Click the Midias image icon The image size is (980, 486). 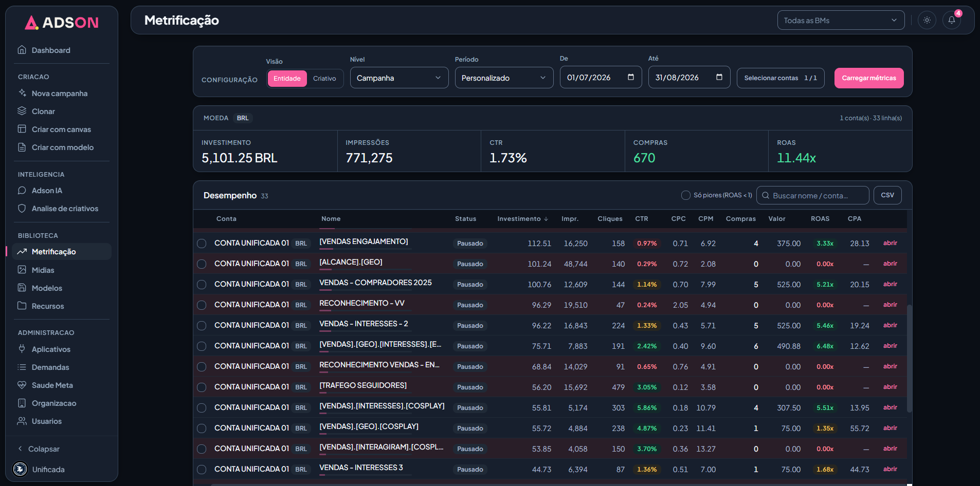(x=22, y=270)
